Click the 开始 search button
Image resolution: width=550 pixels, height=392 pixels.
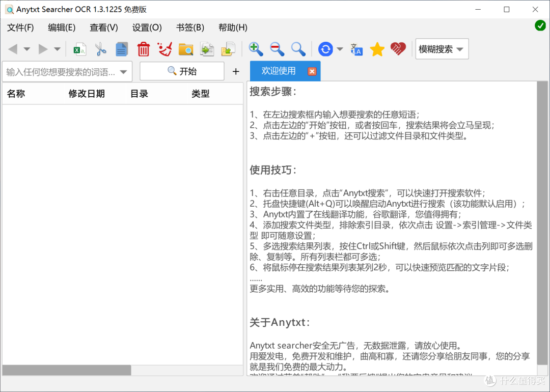(x=182, y=71)
